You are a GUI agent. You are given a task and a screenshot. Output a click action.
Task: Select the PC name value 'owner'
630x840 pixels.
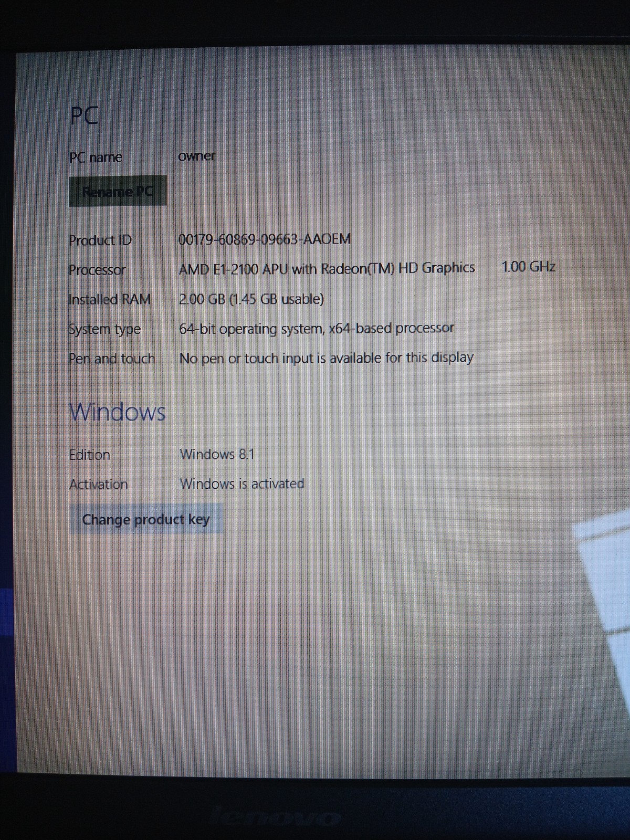coord(197,156)
